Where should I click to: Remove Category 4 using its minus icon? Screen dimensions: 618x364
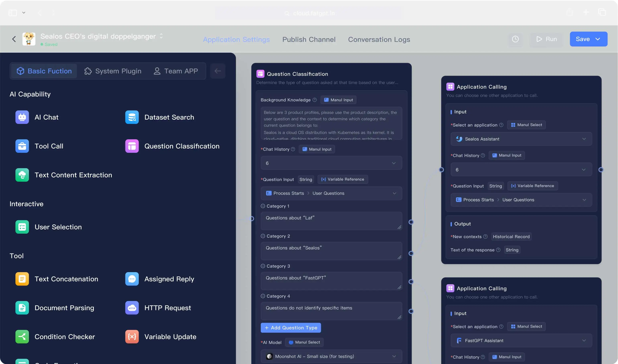pyautogui.click(x=263, y=296)
